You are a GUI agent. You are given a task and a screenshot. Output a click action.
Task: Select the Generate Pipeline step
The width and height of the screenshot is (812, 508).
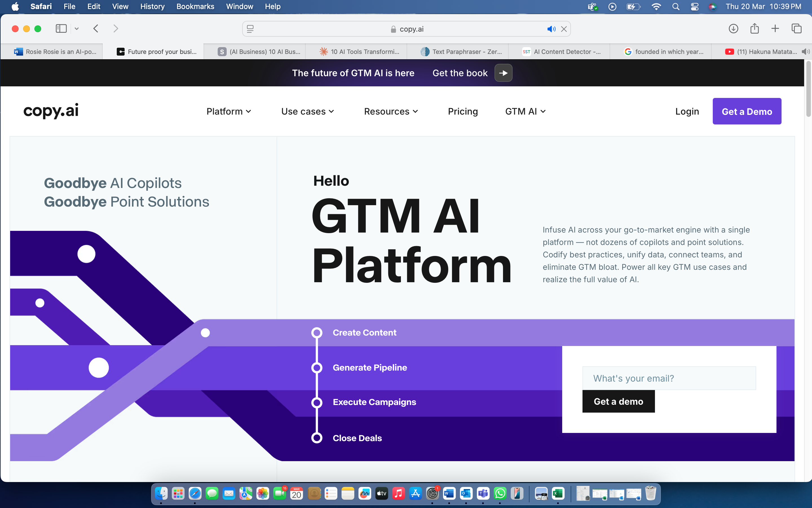[370, 367]
